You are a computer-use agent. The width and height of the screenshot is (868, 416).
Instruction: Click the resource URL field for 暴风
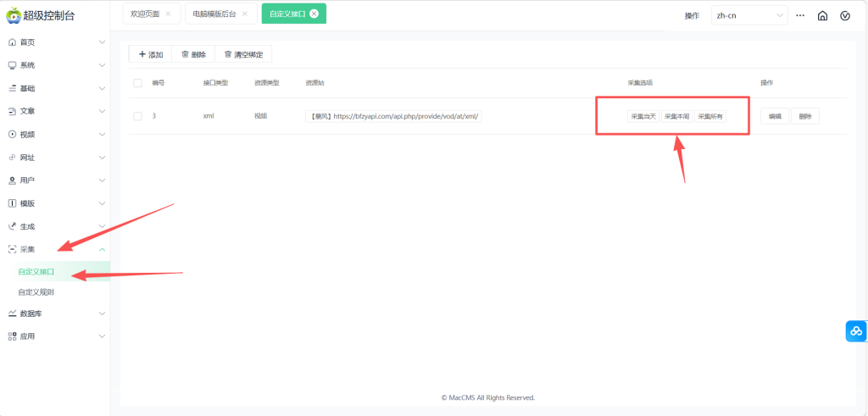point(393,117)
